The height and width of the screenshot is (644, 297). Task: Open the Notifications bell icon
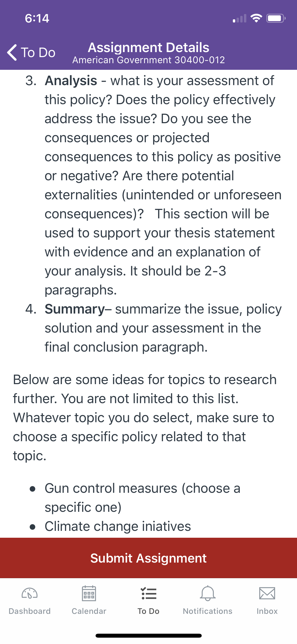[208, 593]
